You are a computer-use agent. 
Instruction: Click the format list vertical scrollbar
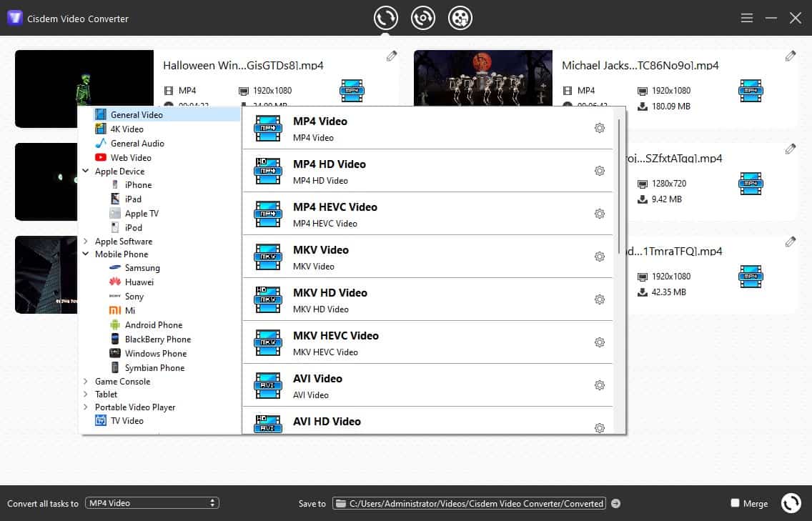[619, 187]
